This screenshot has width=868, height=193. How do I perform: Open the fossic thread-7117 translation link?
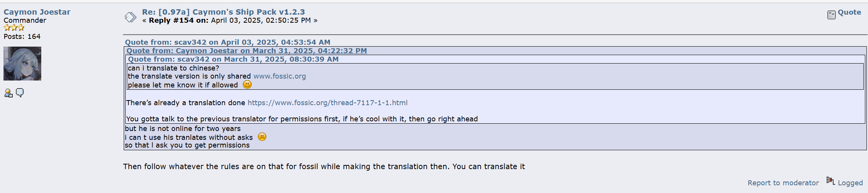point(327,103)
